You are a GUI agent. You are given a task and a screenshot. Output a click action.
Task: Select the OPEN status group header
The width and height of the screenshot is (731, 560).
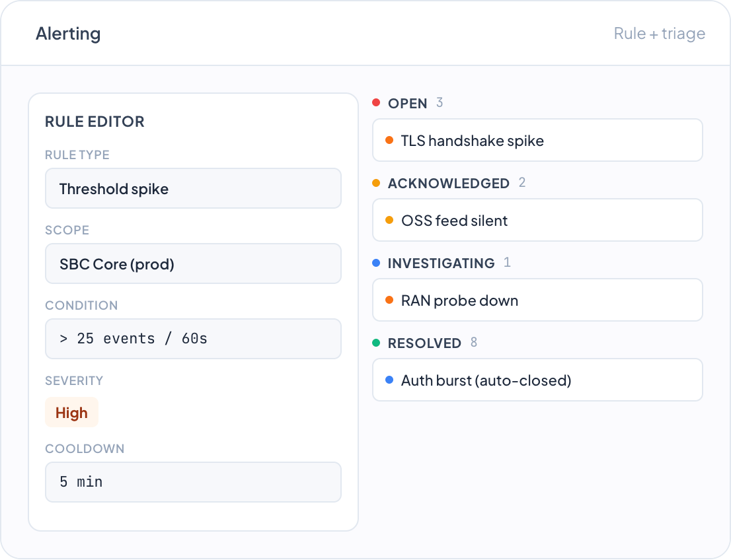[x=407, y=103]
